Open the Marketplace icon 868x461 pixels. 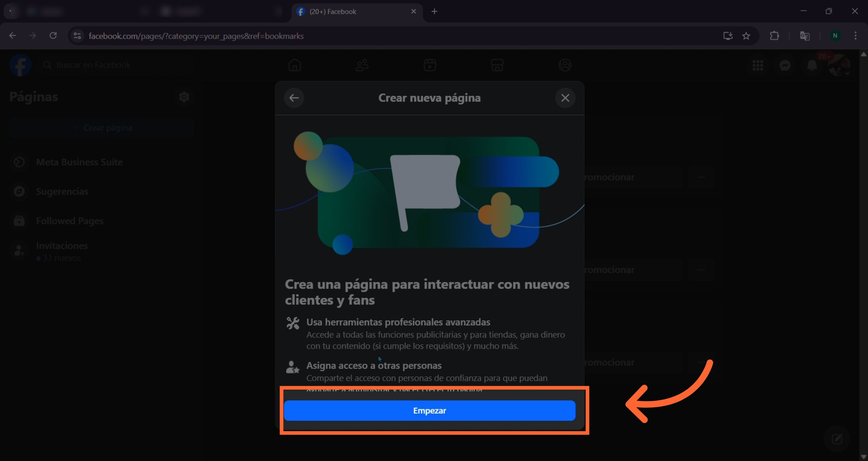(x=497, y=65)
